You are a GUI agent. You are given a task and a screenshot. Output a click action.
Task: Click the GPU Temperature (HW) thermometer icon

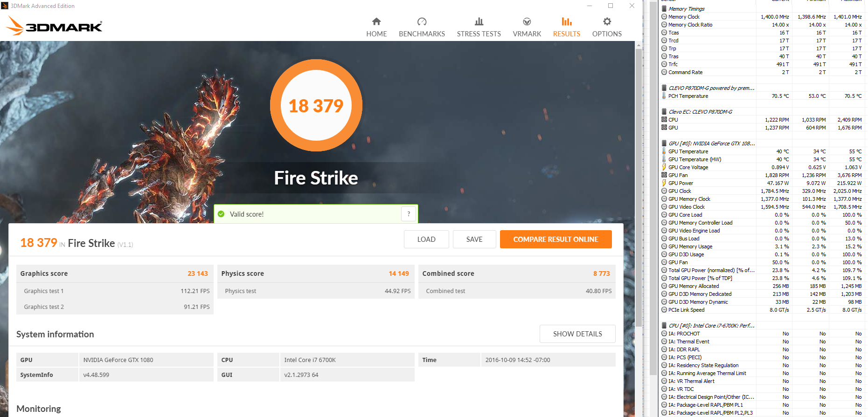click(x=664, y=159)
